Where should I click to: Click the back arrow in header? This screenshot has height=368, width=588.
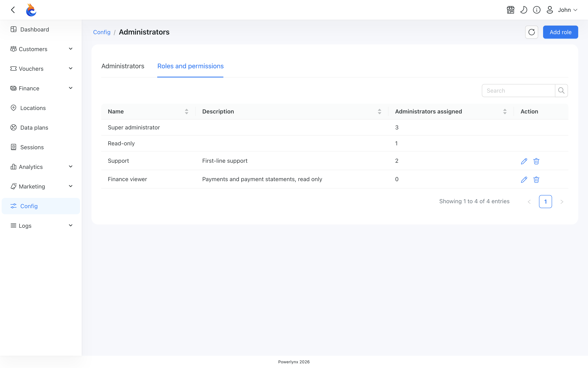[13, 10]
